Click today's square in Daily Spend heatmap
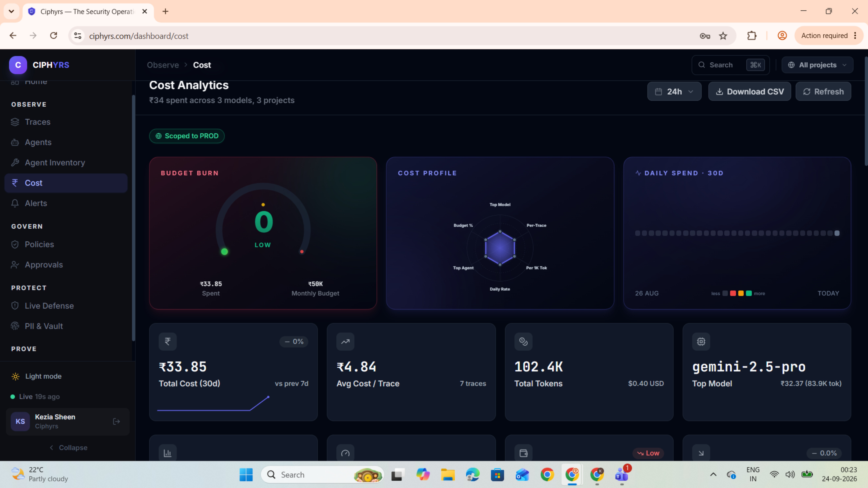 pyautogui.click(x=837, y=233)
